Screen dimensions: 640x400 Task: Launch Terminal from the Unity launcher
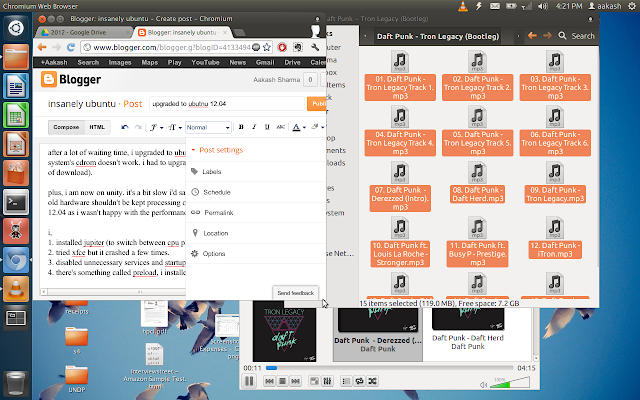click(x=16, y=202)
